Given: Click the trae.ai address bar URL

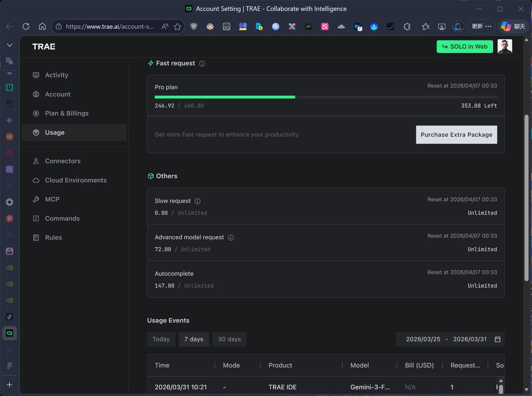Looking at the screenshot, I should tap(110, 27).
